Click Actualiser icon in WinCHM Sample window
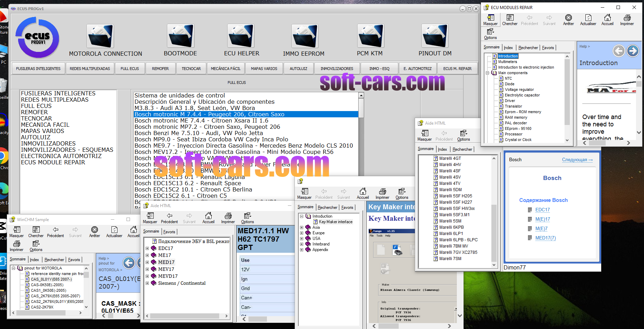The height and width of the screenshot is (329, 644). (114, 232)
